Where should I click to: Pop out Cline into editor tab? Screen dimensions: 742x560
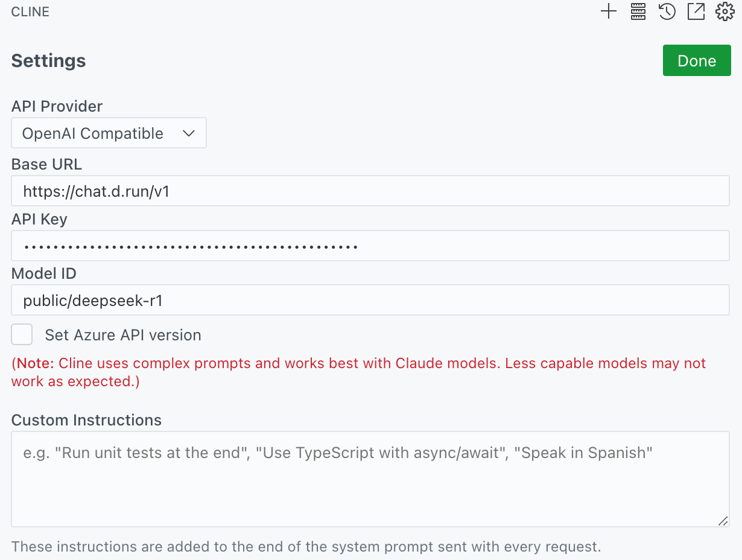tap(696, 11)
